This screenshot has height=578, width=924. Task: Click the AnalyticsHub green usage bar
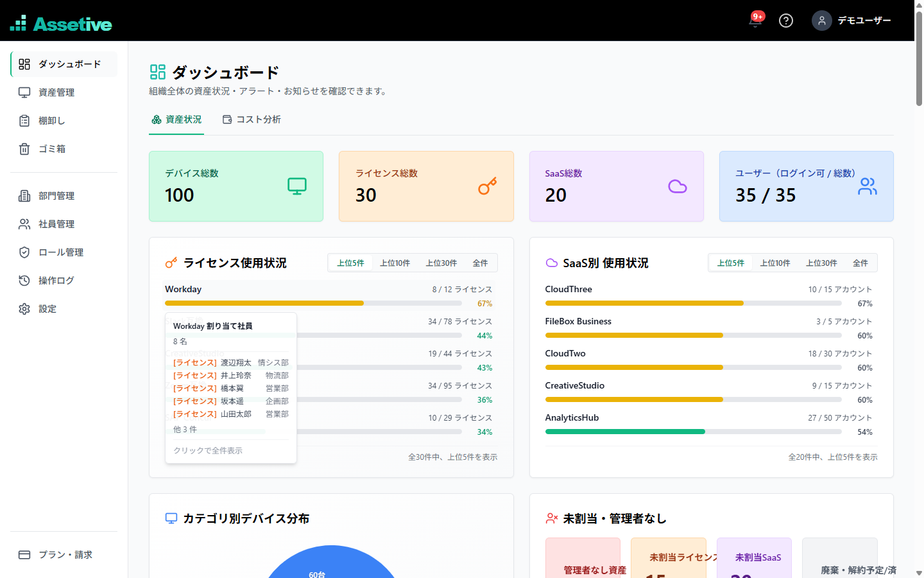[x=625, y=432]
